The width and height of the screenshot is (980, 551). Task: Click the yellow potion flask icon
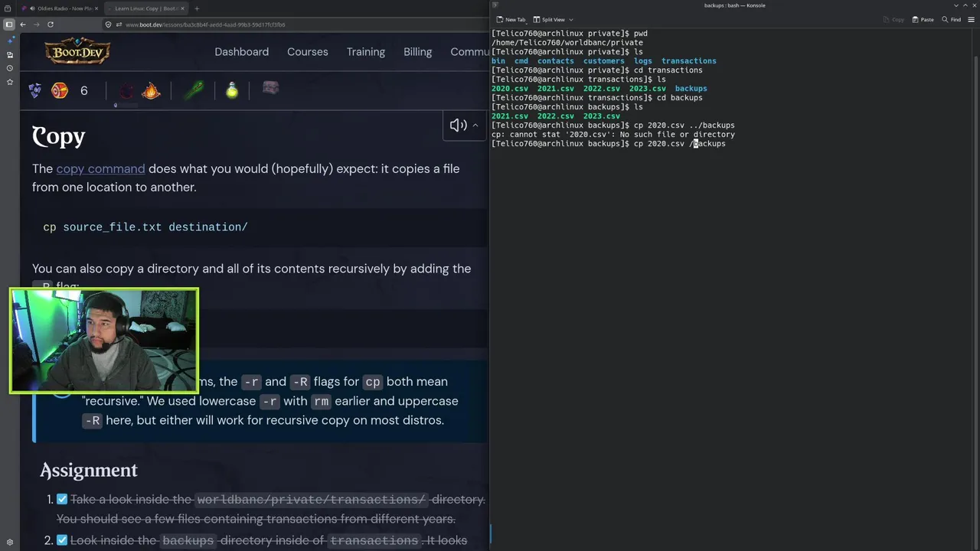(232, 90)
